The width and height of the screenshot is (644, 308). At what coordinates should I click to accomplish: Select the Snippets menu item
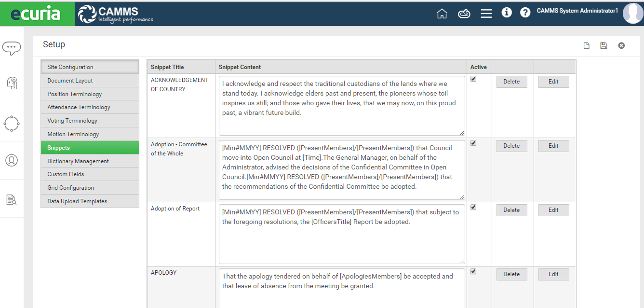pyautogui.click(x=90, y=148)
